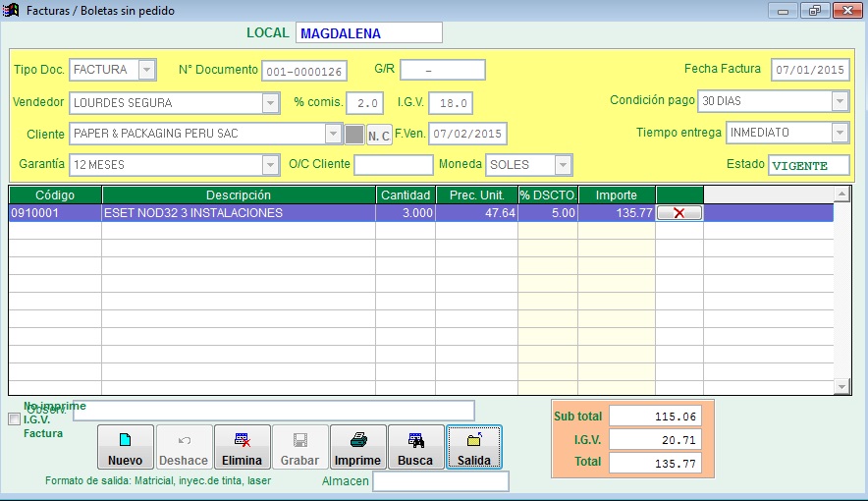868x501 pixels.
Task: Click the Nuevo button to create invoice
Action: tap(125, 447)
